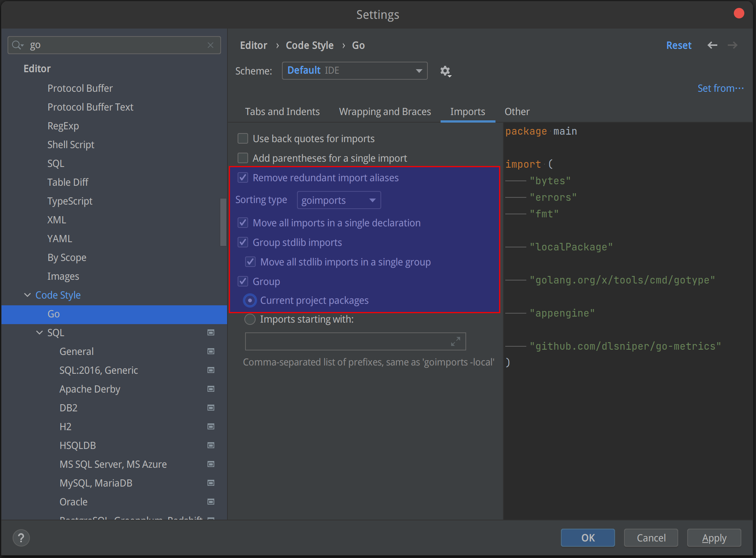Click the search magnifier history icon

tap(17, 45)
